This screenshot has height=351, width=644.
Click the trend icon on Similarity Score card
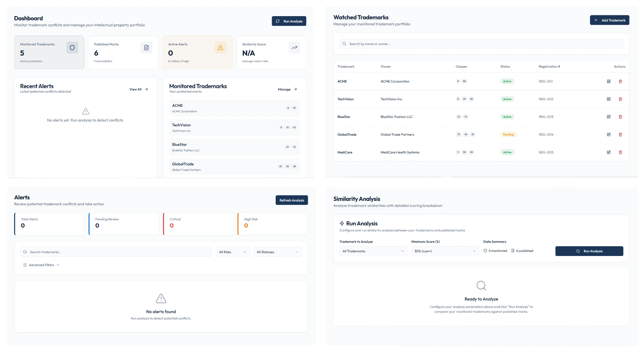pos(294,48)
